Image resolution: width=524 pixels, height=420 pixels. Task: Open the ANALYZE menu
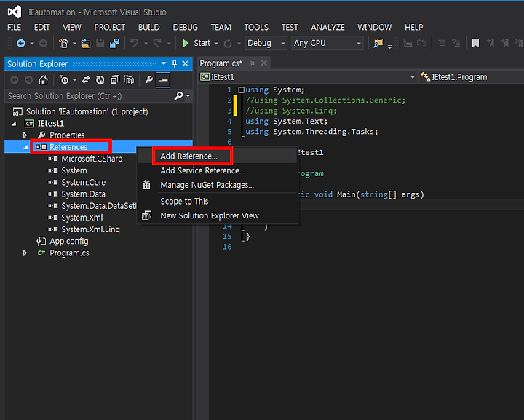click(x=327, y=27)
